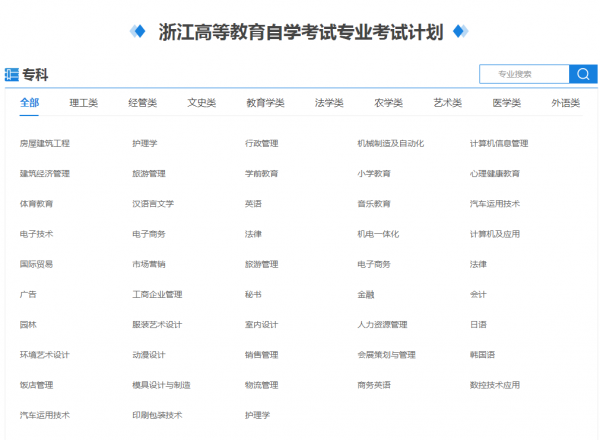Open the 市场营销 link

click(x=149, y=264)
